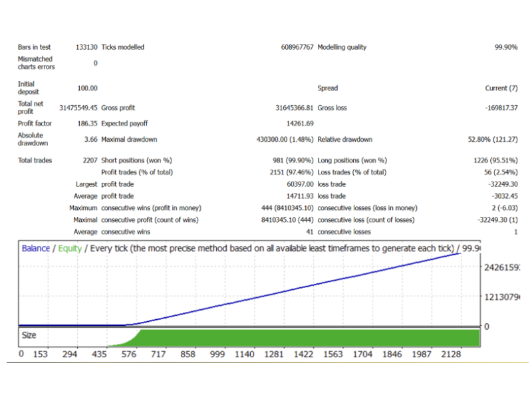Click the 1140 marker on chart x-axis
The height and width of the screenshot is (399, 532).
pos(245,354)
